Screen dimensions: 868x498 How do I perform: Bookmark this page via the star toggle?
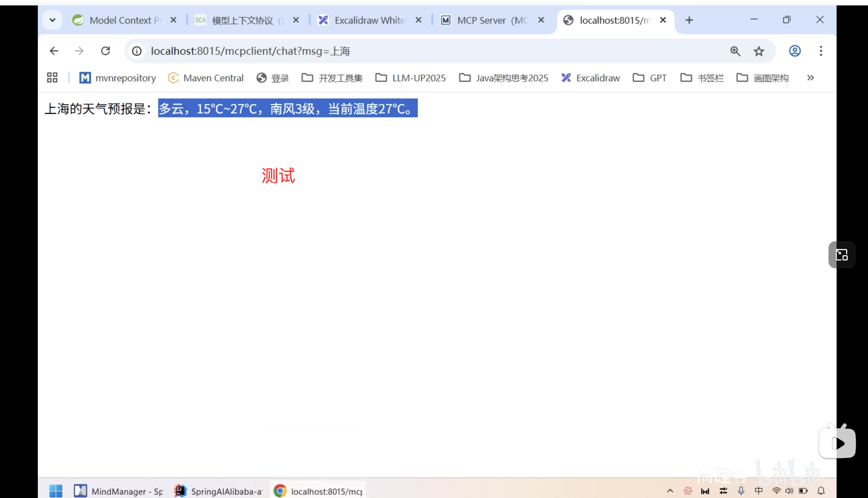click(x=759, y=51)
